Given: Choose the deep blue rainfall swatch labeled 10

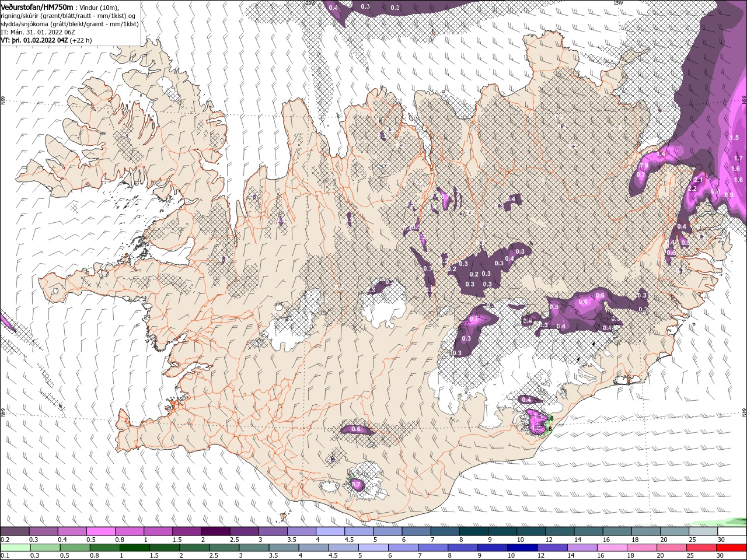Looking at the screenshot, I should point(523,548).
